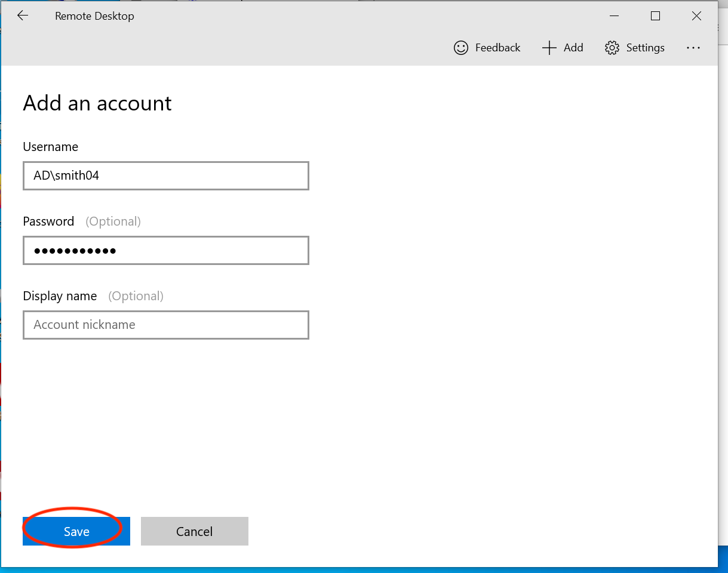Go back using the arrow icon

point(23,16)
